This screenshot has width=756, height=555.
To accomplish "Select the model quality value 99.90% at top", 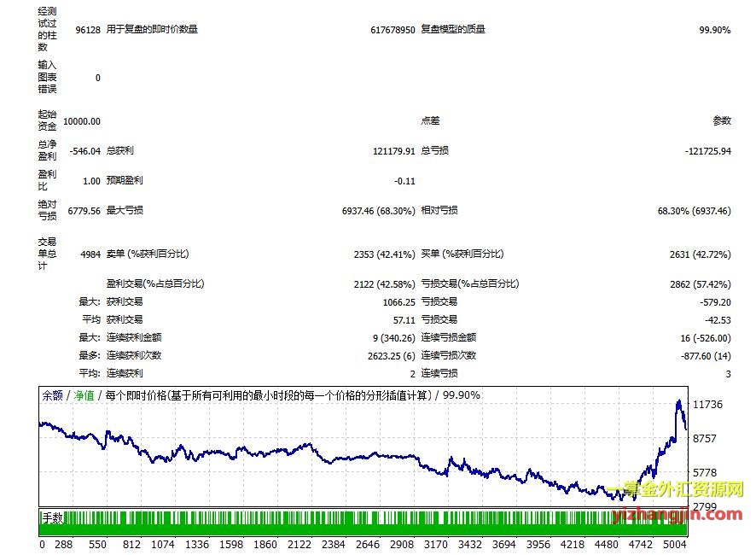I will (x=714, y=30).
